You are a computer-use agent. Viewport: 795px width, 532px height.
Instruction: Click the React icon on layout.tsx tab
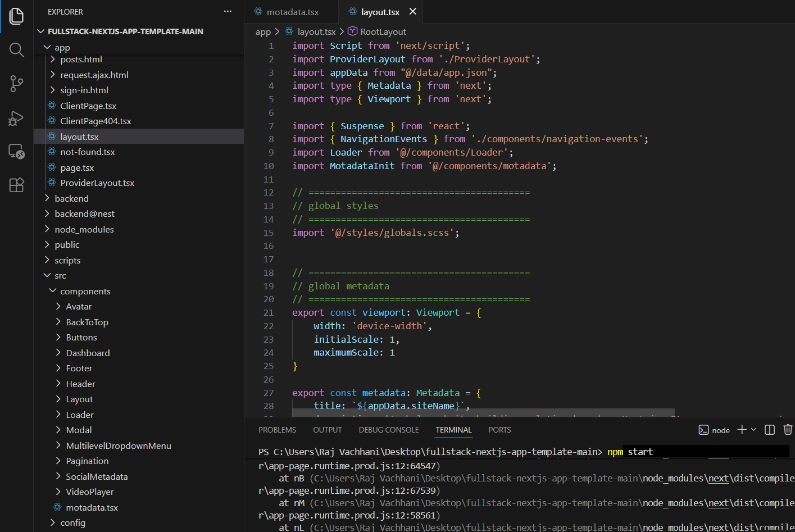[352, 12]
